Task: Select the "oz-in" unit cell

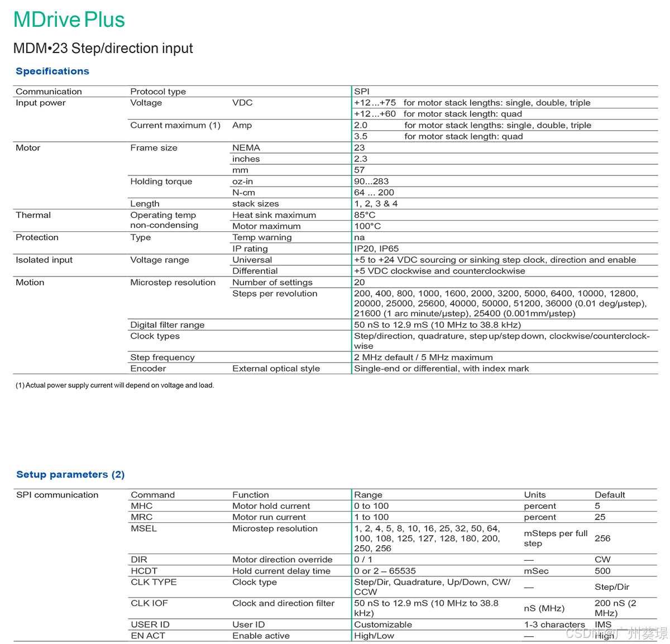Action: coord(242,182)
